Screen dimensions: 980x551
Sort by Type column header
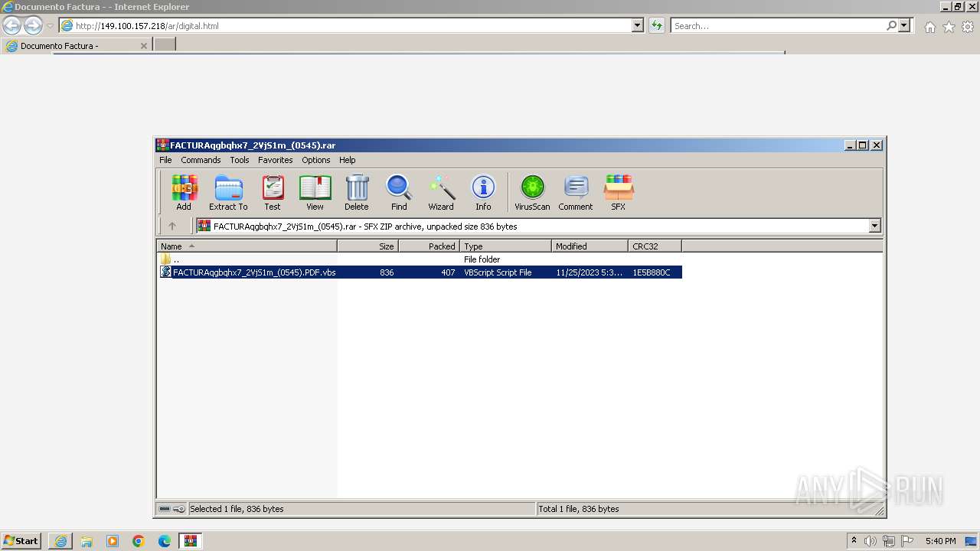[x=505, y=246]
